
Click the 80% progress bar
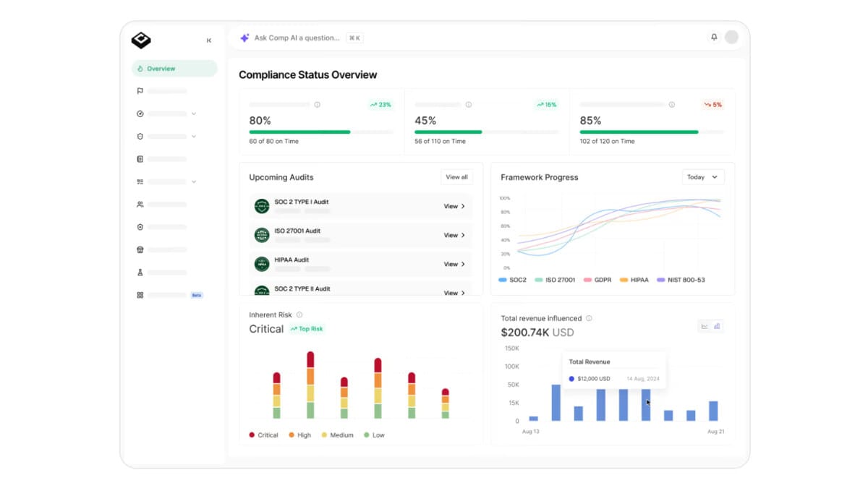point(321,132)
